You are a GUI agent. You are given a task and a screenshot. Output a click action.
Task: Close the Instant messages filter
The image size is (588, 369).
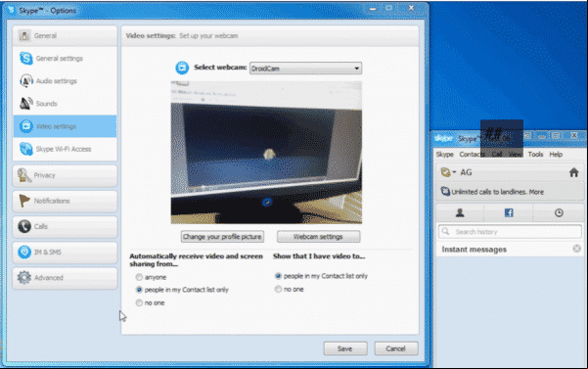click(x=577, y=249)
